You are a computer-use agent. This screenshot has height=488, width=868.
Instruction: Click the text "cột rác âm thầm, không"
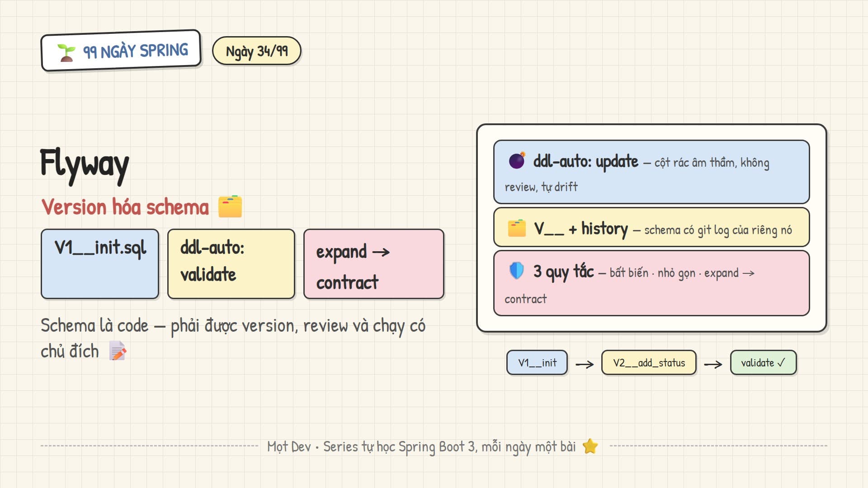click(712, 163)
